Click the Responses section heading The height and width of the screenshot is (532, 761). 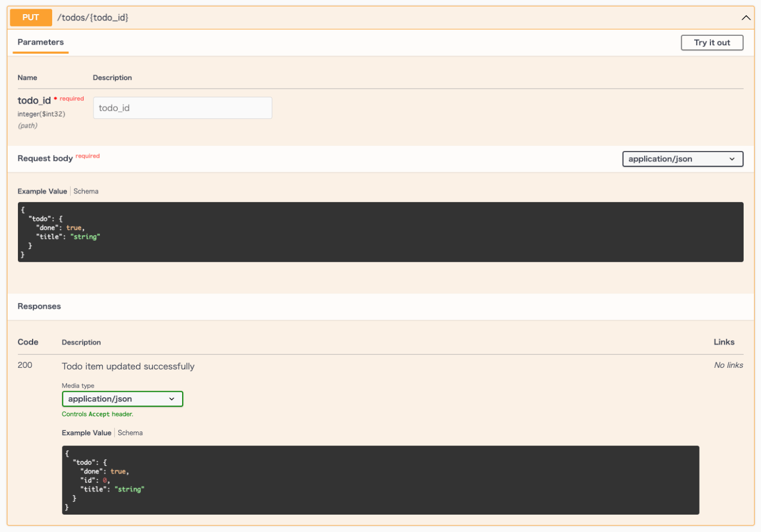pyautogui.click(x=39, y=306)
